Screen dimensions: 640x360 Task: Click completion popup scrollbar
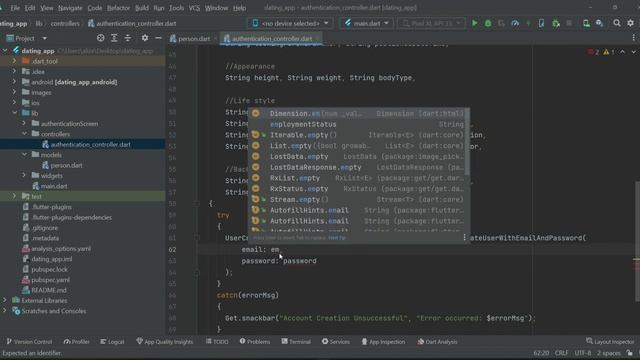467,141
